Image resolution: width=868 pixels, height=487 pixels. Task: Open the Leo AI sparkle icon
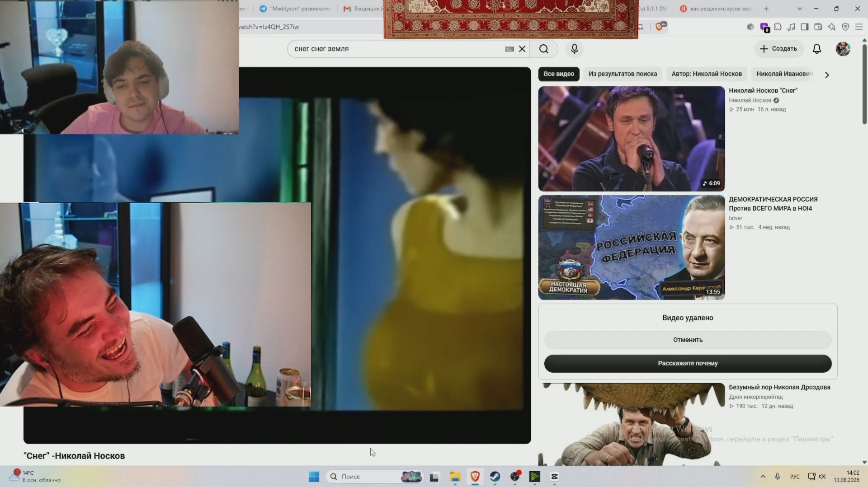832,27
